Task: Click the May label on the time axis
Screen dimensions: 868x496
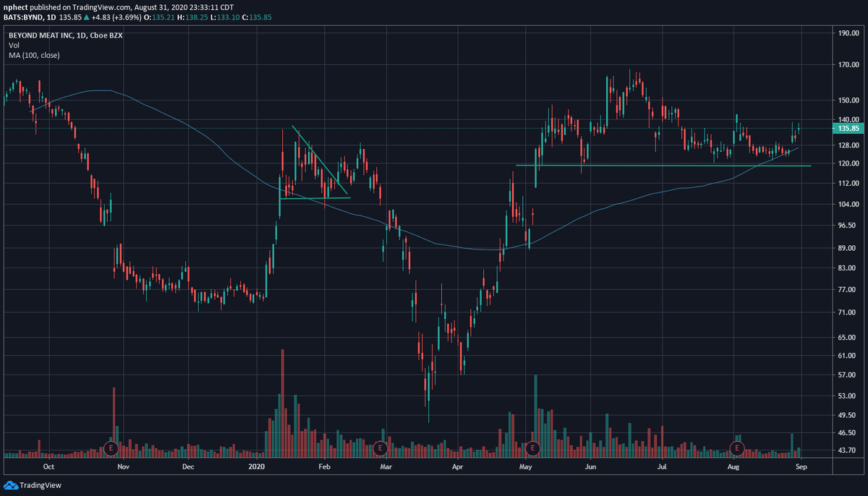Action: coord(526,467)
